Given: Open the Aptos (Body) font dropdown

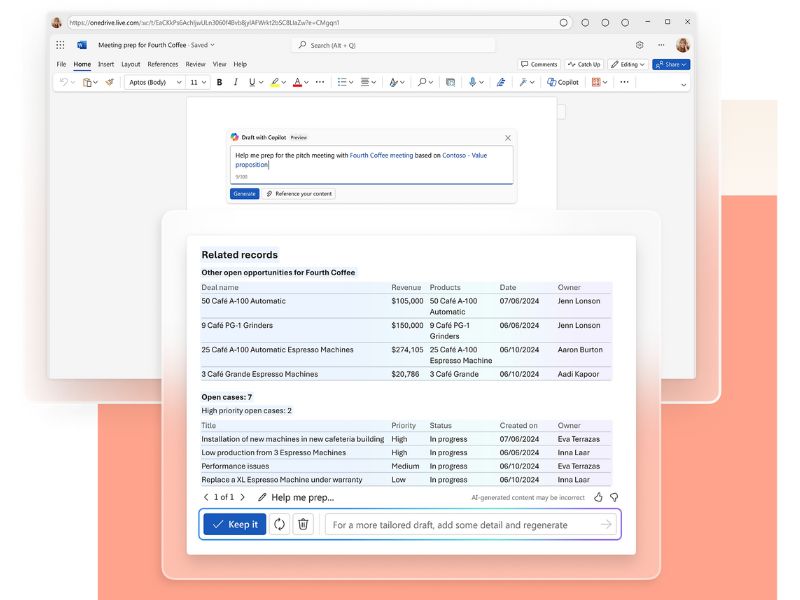Looking at the screenshot, I should coord(154,82).
